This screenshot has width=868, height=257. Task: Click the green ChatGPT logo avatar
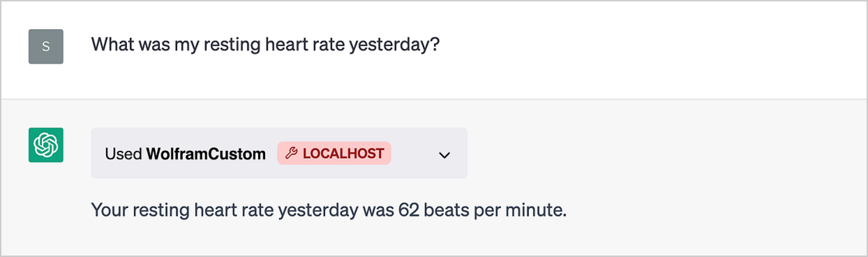pos(46,145)
